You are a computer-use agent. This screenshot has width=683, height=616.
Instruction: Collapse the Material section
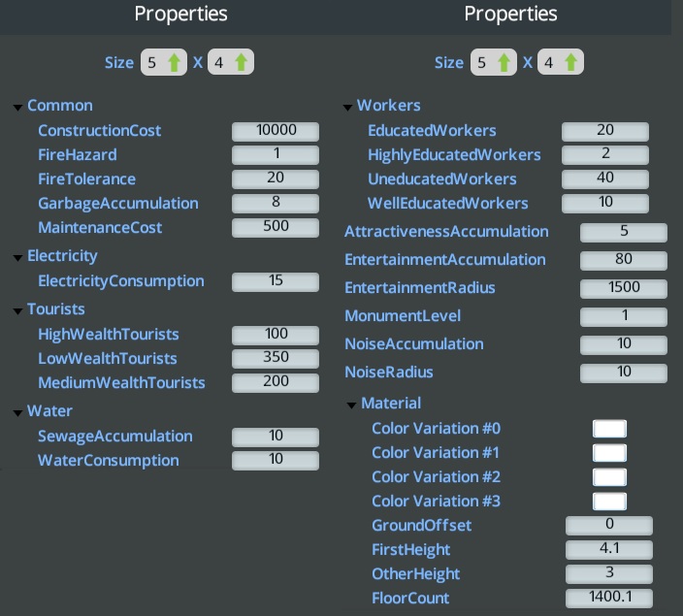[x=352, y=404]
